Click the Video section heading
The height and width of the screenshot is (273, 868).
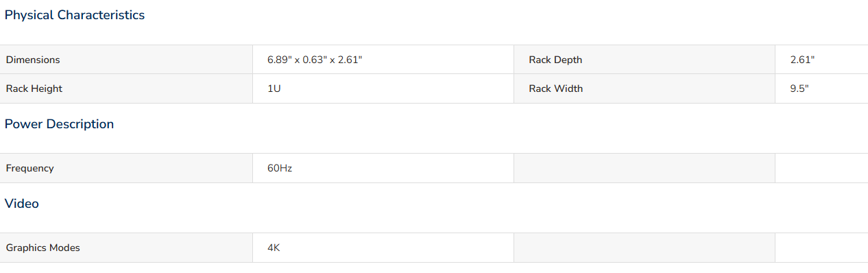coord(22,204)
